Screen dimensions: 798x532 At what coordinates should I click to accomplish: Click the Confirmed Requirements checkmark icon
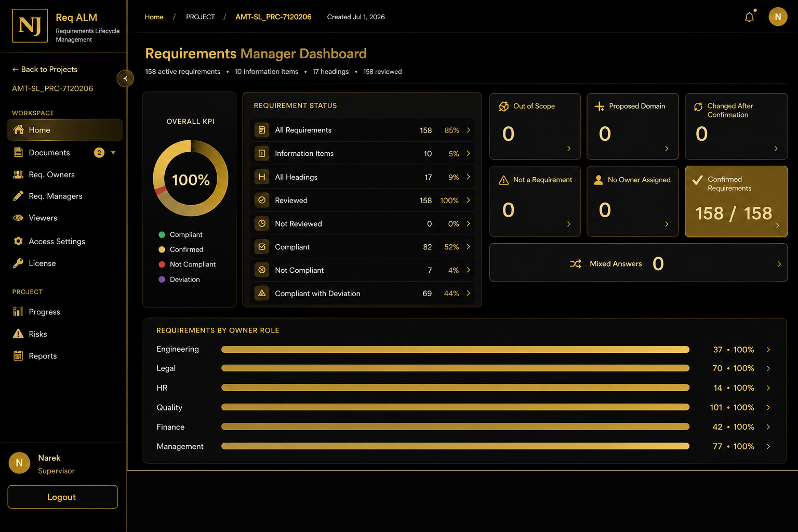(x=698, y=180)
